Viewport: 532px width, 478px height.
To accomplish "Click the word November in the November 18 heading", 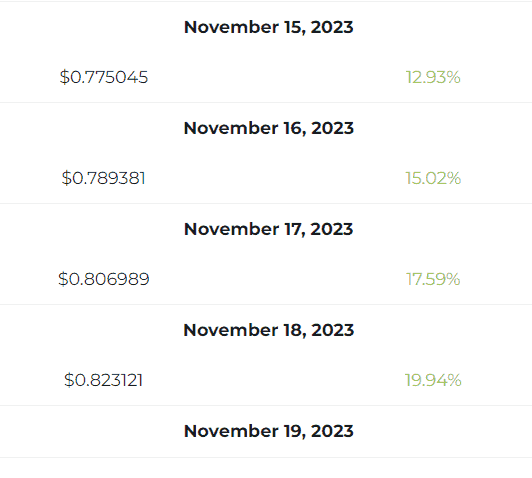I will [231, 330].
